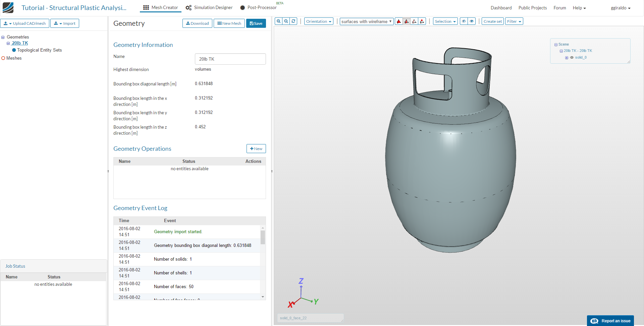Click the hide selection crossed-eye button
644x326 pixels.
point(464,21)
